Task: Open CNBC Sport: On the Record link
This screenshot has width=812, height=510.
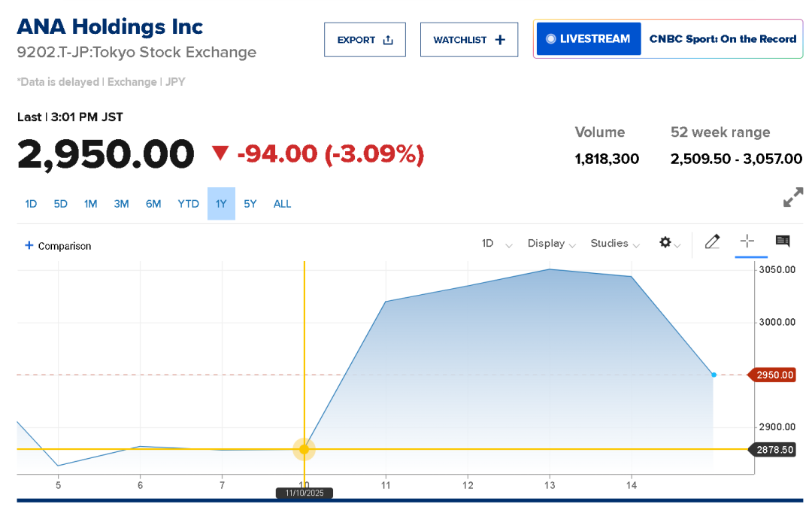Action: [722, 39]
